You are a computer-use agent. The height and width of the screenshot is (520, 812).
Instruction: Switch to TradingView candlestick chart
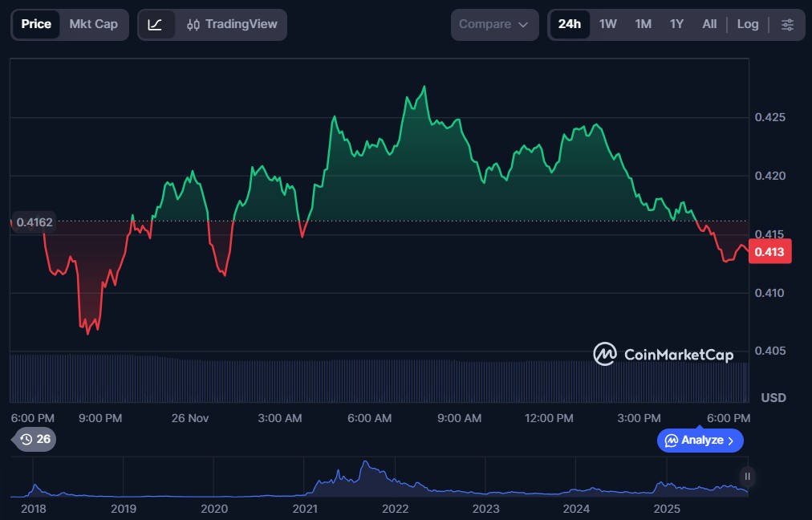pos(231,25)
